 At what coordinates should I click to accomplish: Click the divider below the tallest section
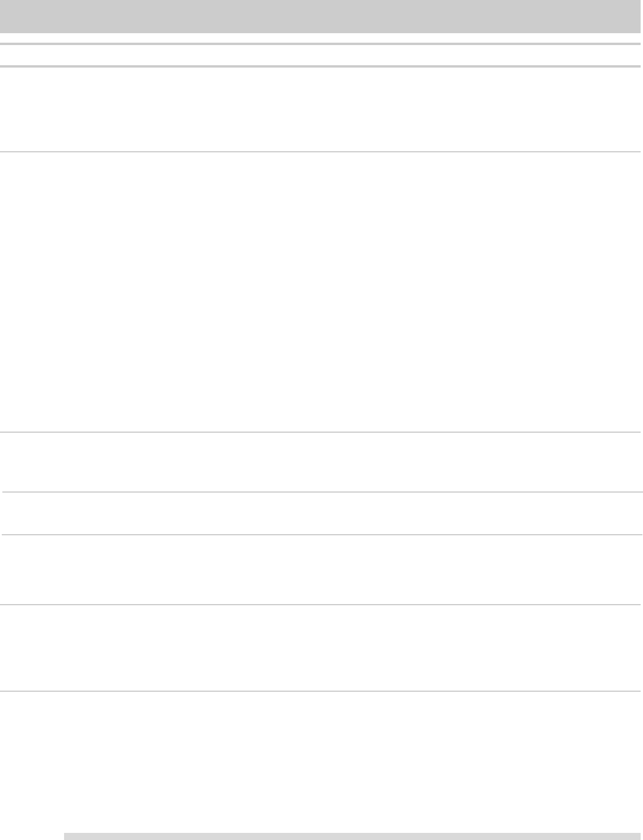[x=321, y=432]
